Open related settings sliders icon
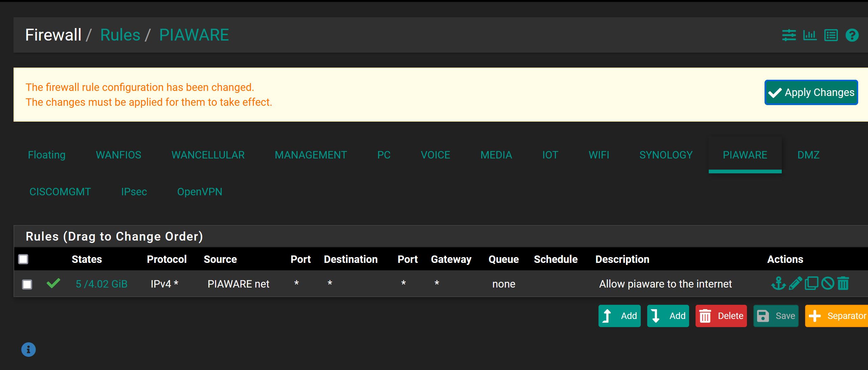 coord(789,35)
